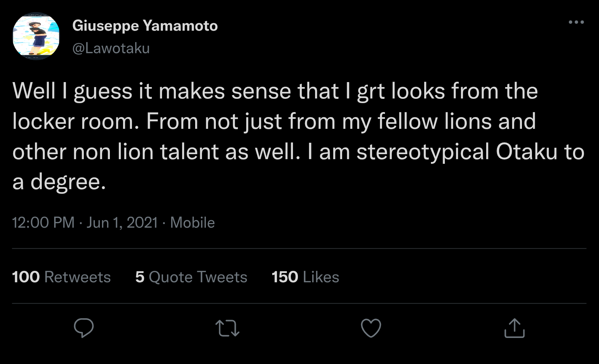Visit the @Lawotaku handle link
The width and height of the screenshot is (599, 364).
tap(111, 48)
